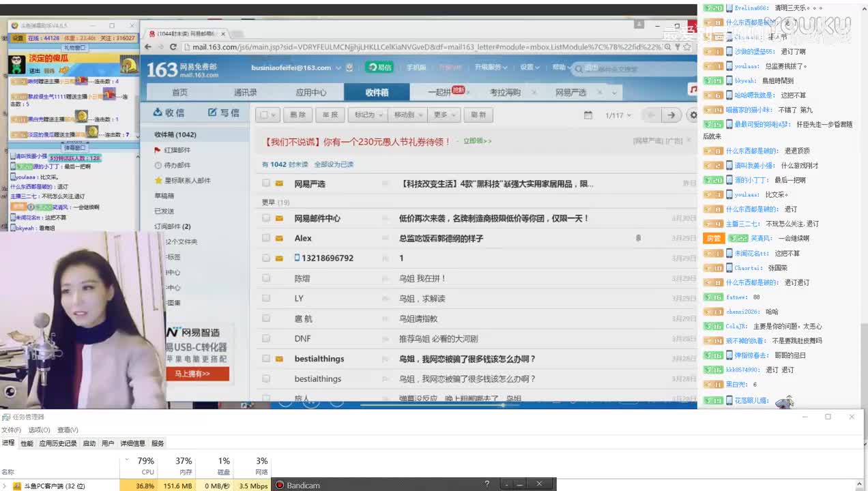Switch to Task Manager 性能 tab

coord(27,443)
